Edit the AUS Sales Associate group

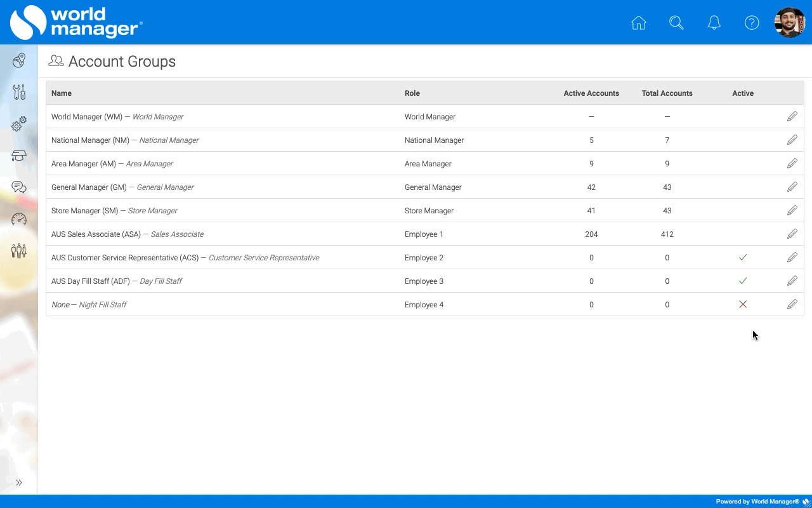tap(792, 234)
